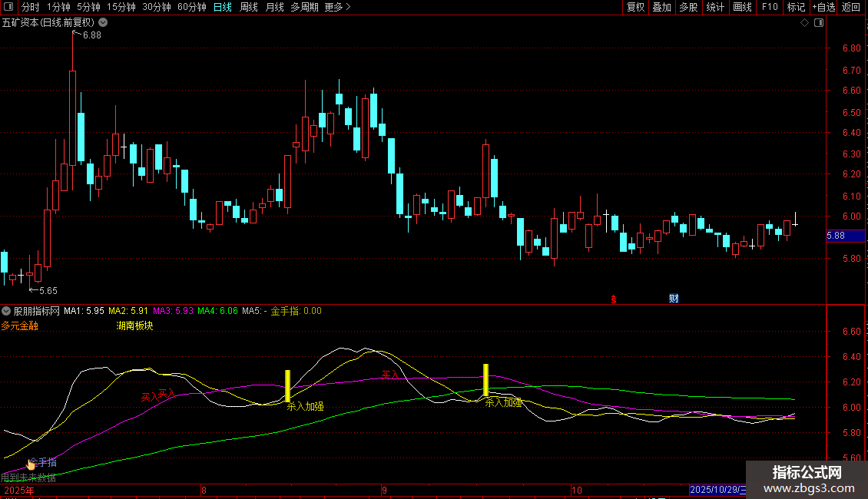Screen dimensions: 868x499
Task: Open 多周期 multi-period view
Action: pyautogui.click(x=304, y=7)
